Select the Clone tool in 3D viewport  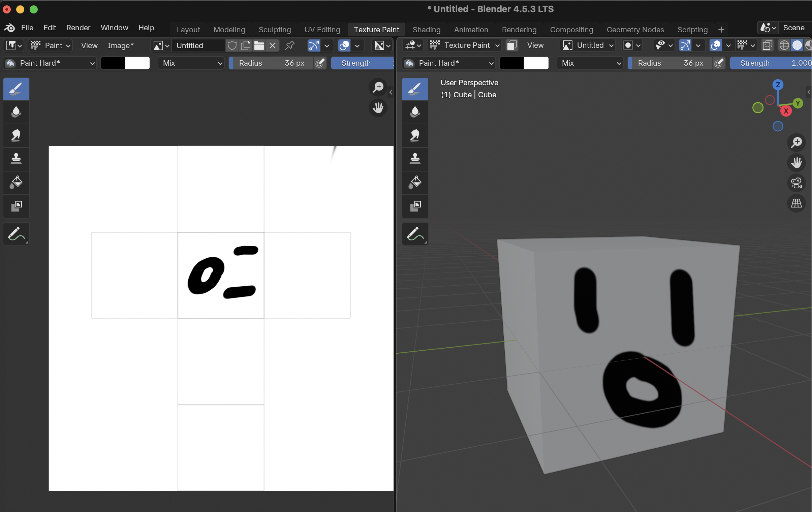(x=415, y=159)
